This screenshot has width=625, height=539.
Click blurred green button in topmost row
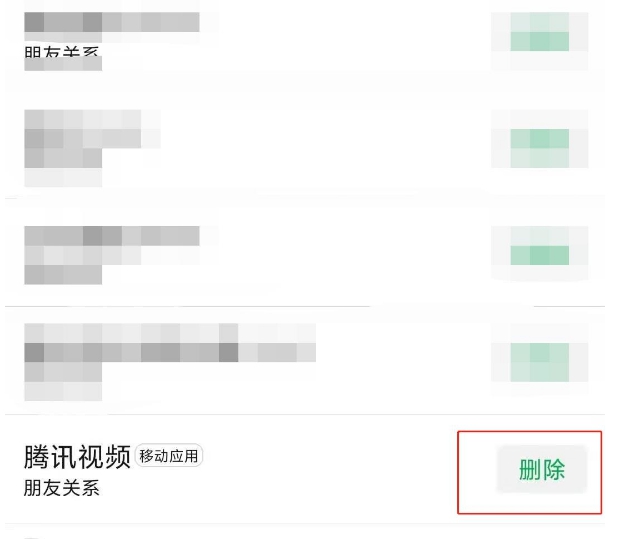click(x=539, y=40)
